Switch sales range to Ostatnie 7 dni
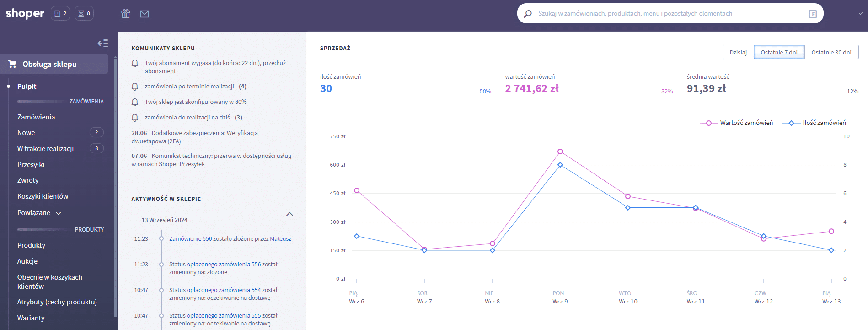The width and height of the screenshot is (868, 330). pyautogui.click(x=779, y=52)
